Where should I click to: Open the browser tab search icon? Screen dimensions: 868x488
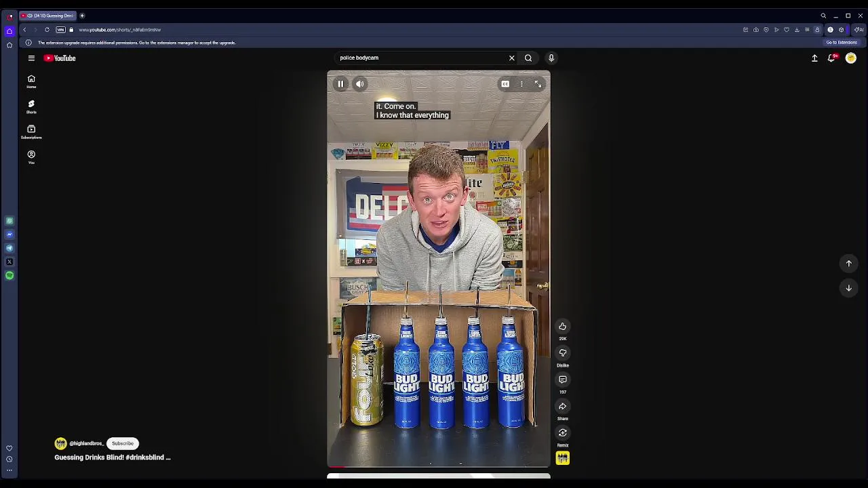[x=823, y=16]
